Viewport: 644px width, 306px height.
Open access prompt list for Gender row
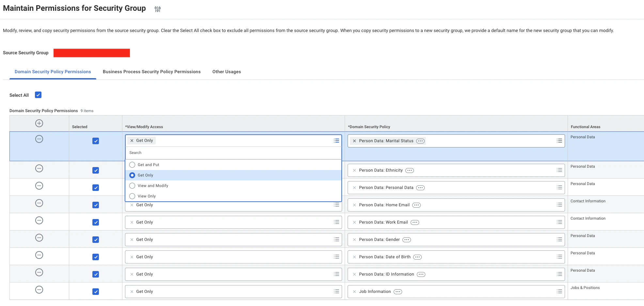pyautogui.click(x=337, y=239)
